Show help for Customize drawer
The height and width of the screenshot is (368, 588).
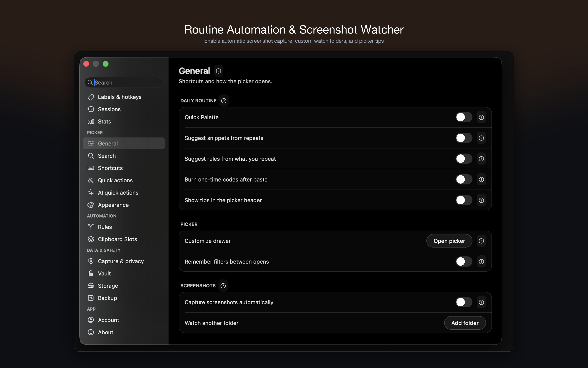pyautogui.click(x=481, y=241)
